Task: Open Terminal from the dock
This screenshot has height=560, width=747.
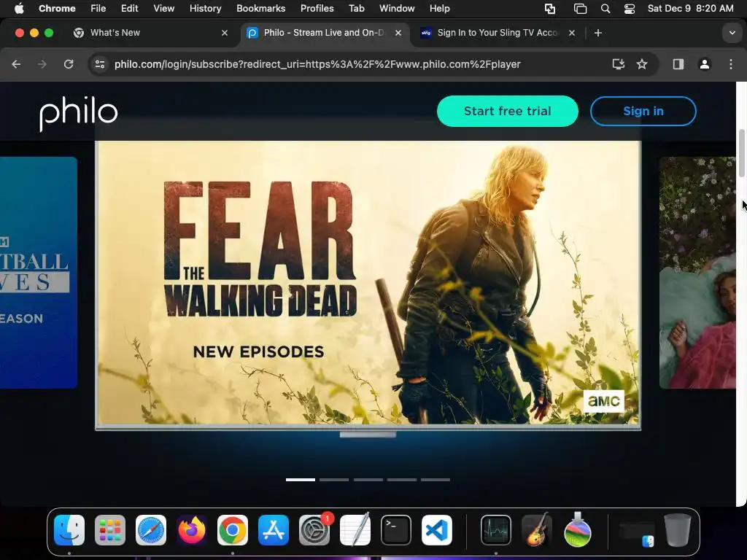Action: tap(396, 530)
